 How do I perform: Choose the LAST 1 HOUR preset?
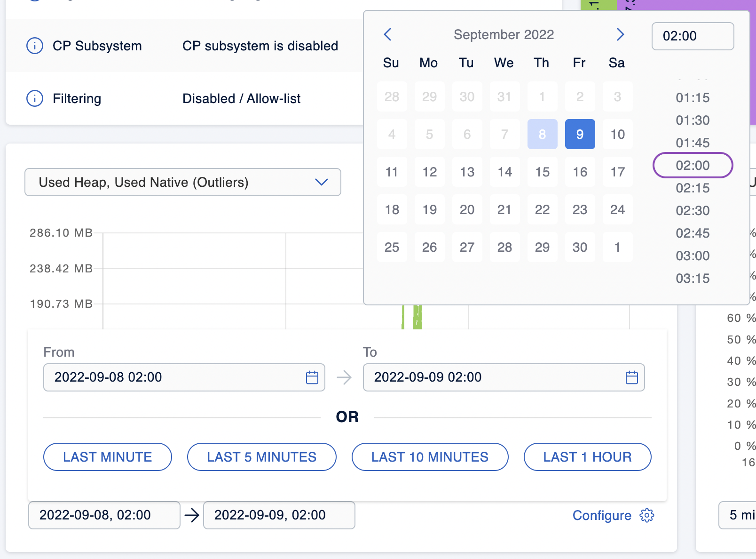587,457
